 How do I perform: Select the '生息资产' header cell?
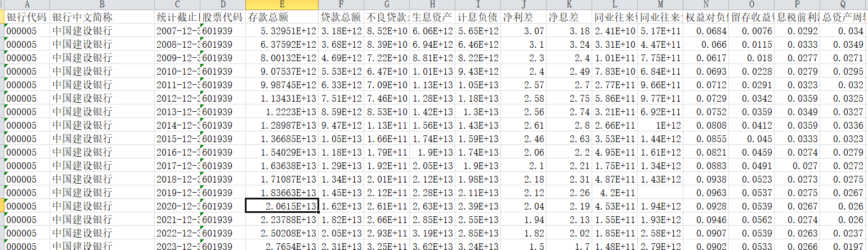432,16
